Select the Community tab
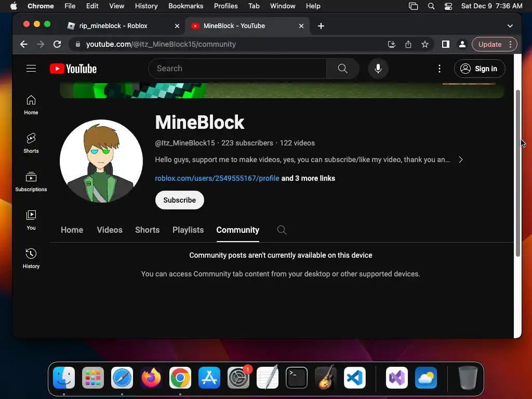Image resolution: width=532 pixels, height=399 pixels. click(238, 230)
